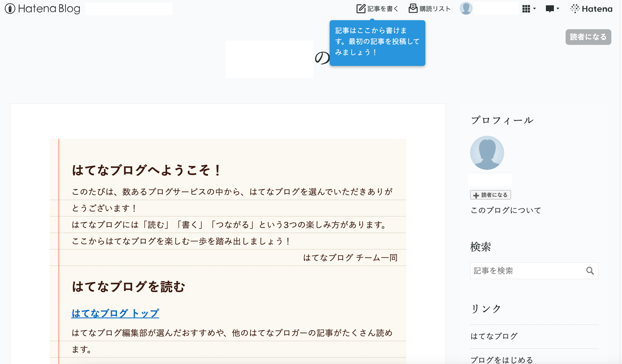Click the signature text はてなブログ チーム一同
This screenshot has height=364, width=622.
350,257
